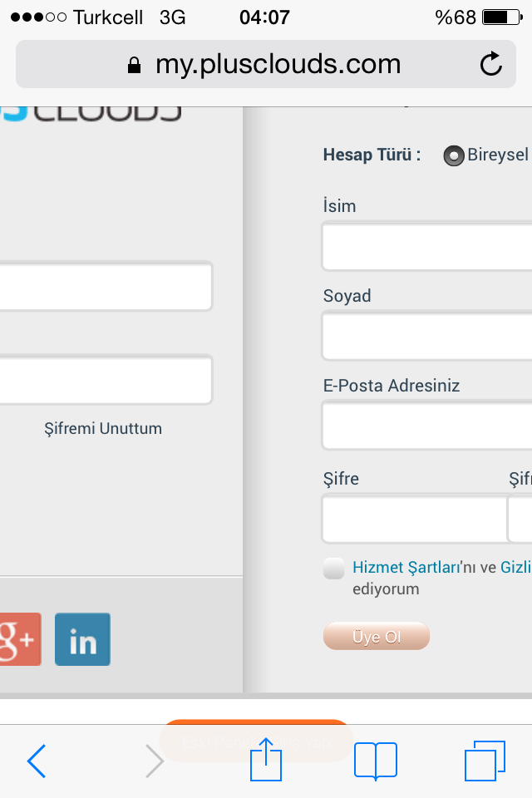Focus the E-Posta Adresiniz field
The image size is (532, 798).
427,426
